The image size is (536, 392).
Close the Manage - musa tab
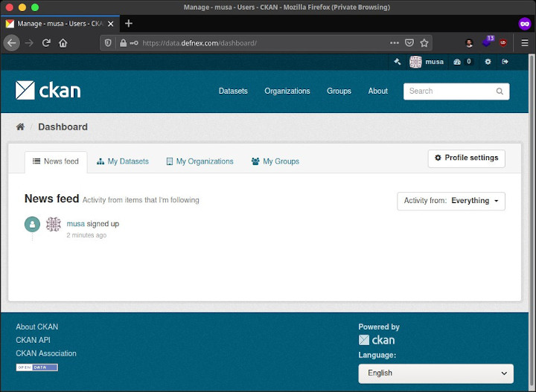coord(110,24)
